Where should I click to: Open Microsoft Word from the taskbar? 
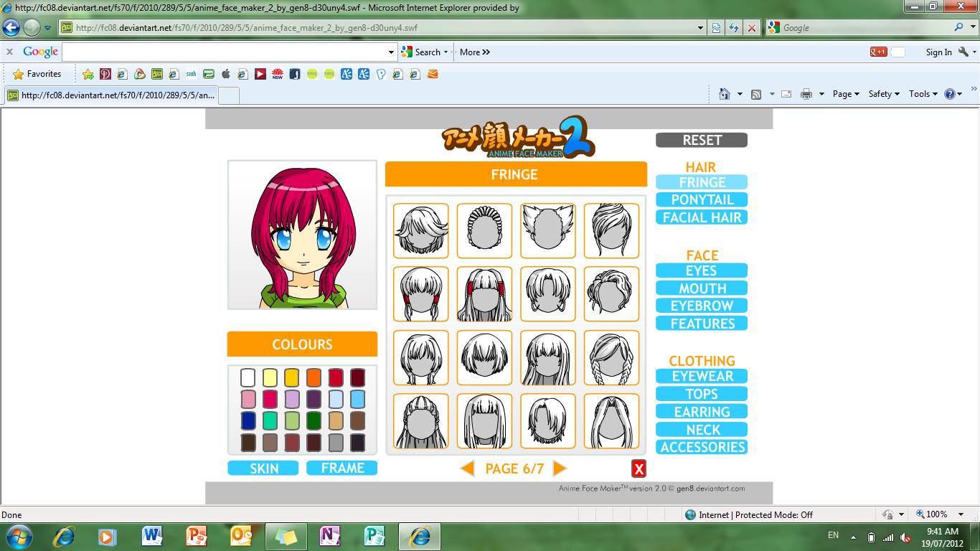click(152, 536)
